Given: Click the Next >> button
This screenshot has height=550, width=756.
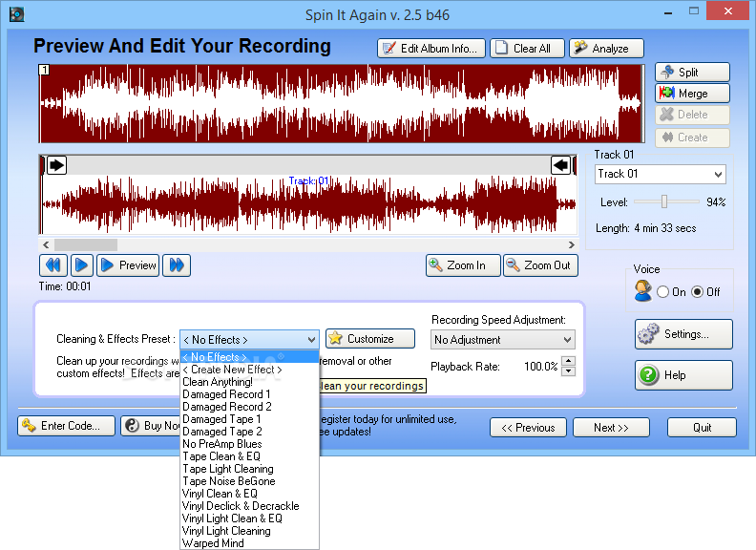Looking at the screenshot, I should [x=611, y=428].
